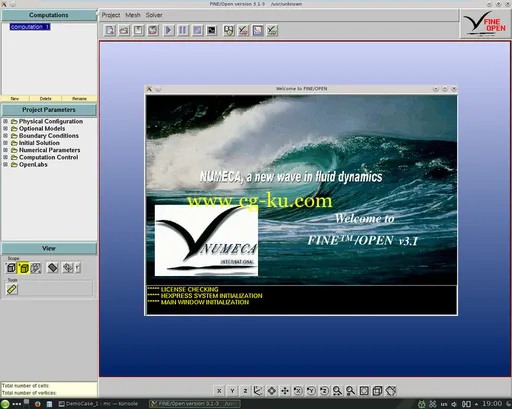This screenshot has width=512, height=409.
Task: Click the FINE Open logo
Action: (485, 23)
